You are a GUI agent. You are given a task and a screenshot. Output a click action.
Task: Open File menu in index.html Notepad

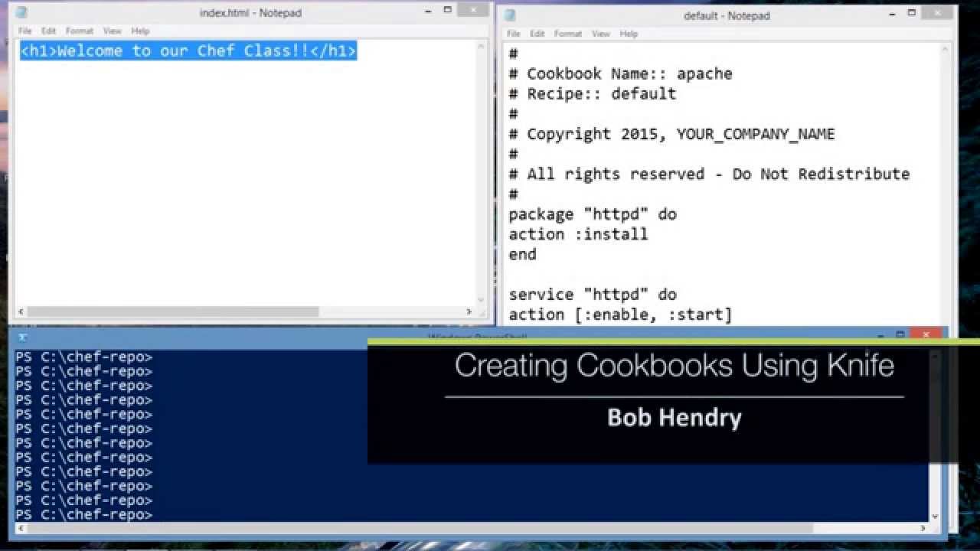(x=25, y=31)
